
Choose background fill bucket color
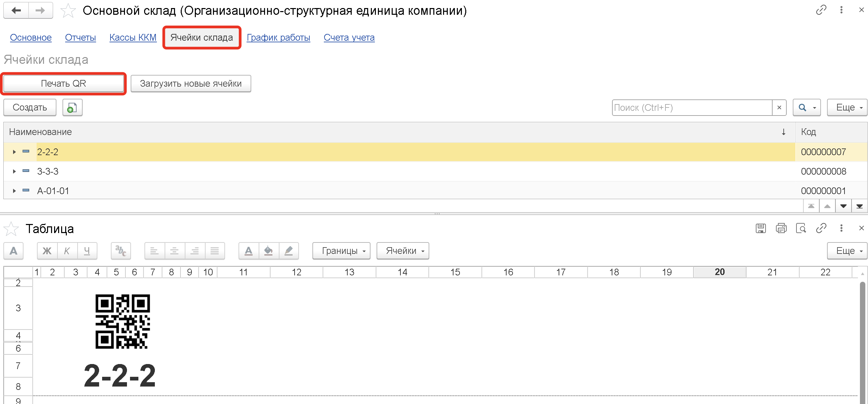(268, 251)
